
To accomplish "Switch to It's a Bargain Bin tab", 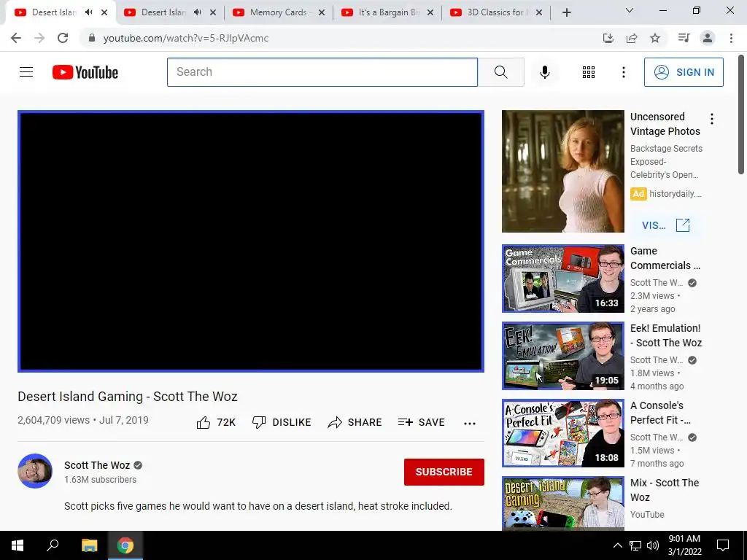I will point(388,12).
